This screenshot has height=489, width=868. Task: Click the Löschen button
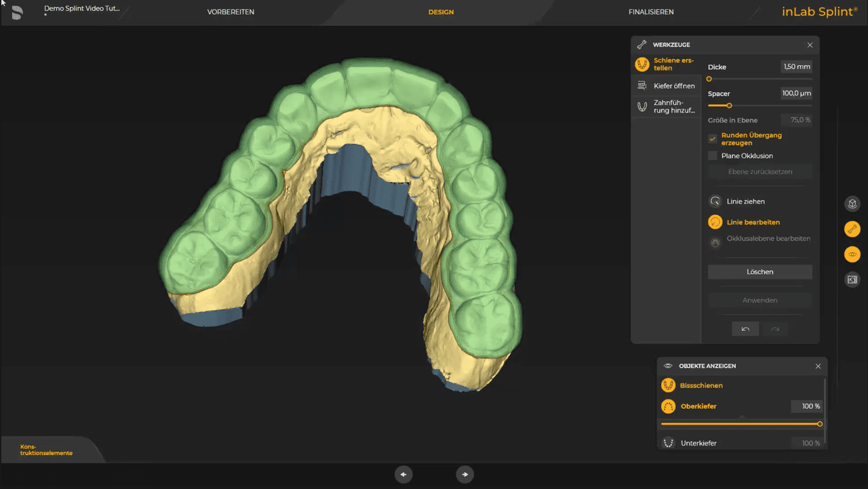759,271
